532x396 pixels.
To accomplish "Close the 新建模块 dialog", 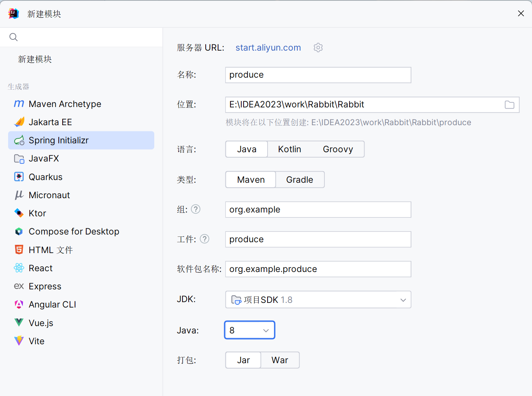I will (521, 14).
